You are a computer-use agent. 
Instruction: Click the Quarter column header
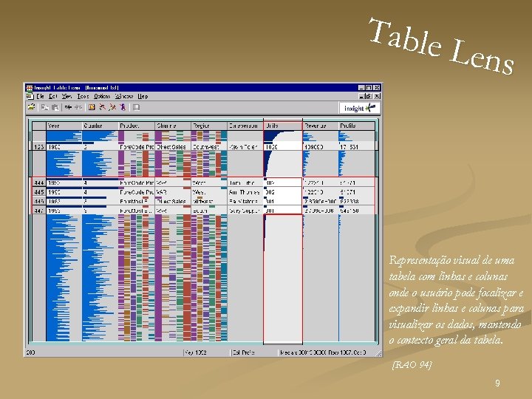(x=100, y=126)
